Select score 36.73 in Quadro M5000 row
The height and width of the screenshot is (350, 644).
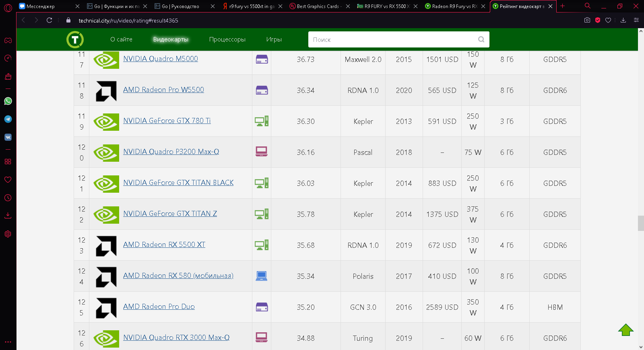[305, 60]
